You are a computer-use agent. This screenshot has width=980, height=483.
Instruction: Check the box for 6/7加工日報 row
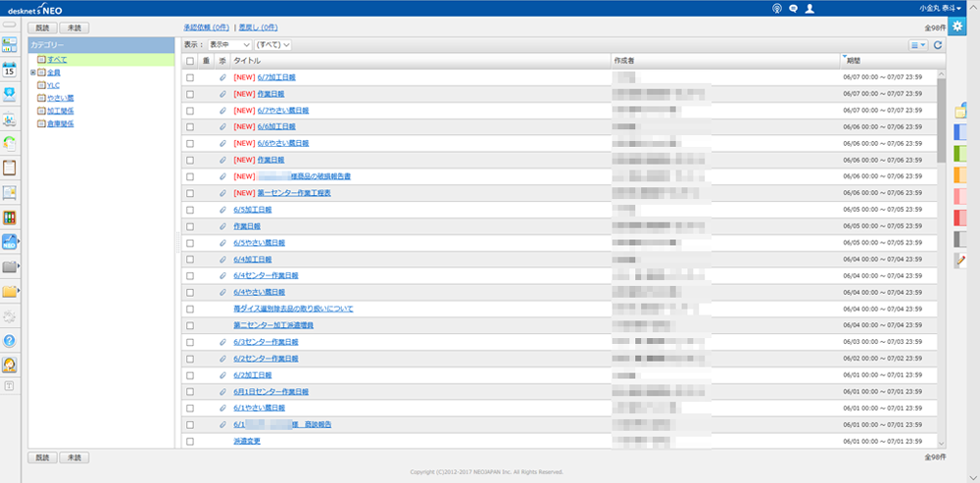190,77
